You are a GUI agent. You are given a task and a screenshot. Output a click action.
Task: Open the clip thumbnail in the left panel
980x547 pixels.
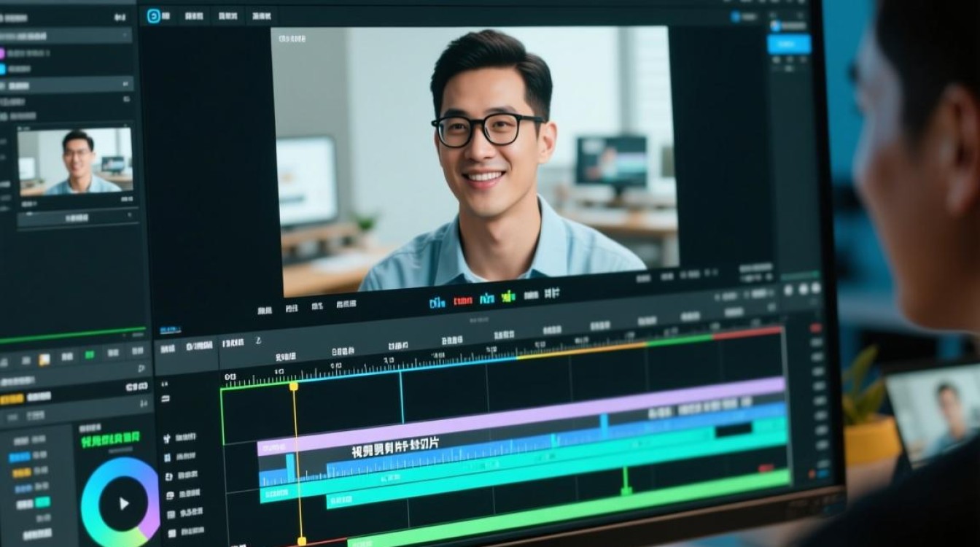(x=75, y=163)
